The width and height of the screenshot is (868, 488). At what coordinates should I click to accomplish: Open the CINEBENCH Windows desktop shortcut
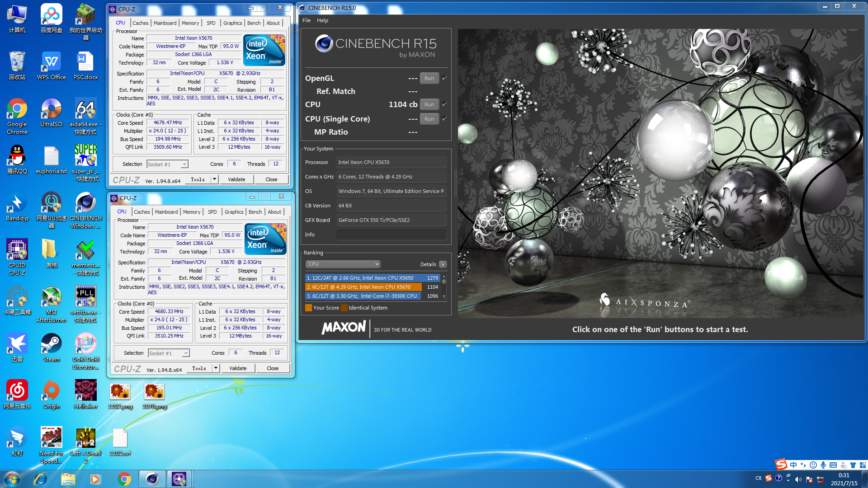pyautogui.click(x=85, y=210)
